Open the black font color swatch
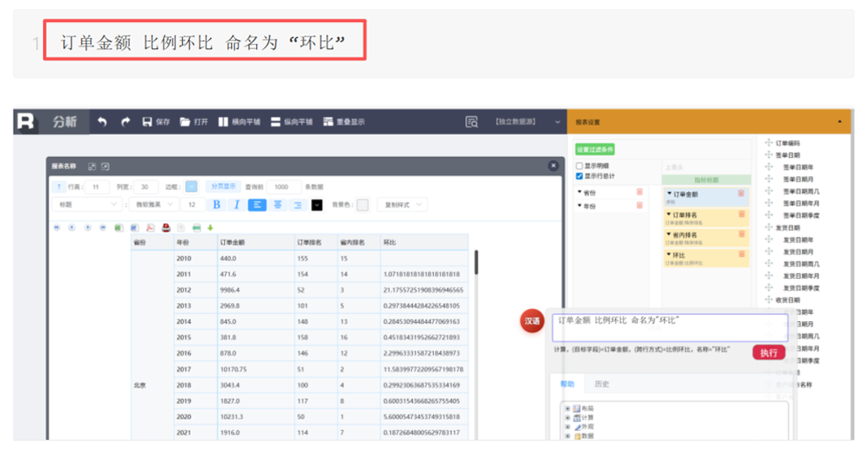This screenshot has height=451, width=868. click(317, 204)
